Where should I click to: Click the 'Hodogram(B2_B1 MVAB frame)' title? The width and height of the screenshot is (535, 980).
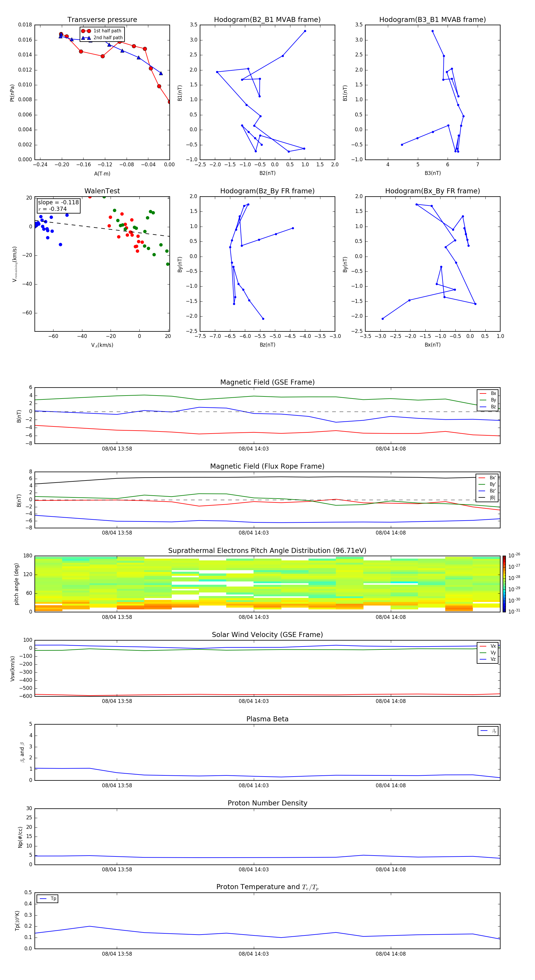(x=267, y=20)
